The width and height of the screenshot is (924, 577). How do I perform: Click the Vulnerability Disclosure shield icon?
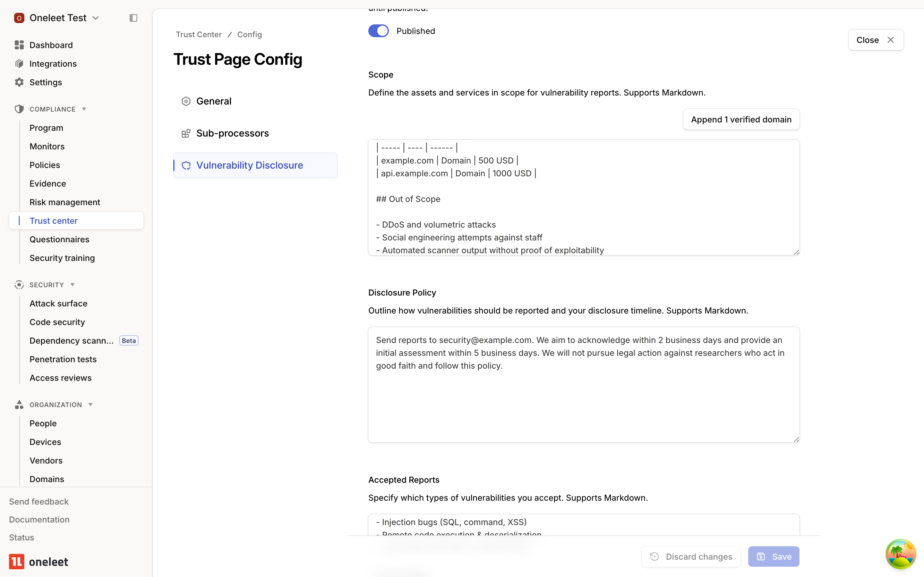[186, 165]
